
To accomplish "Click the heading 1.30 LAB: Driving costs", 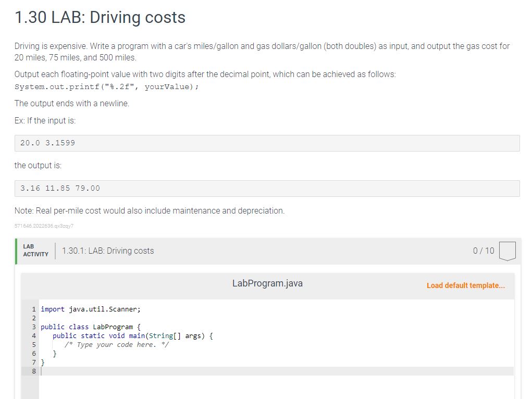I will [x=100, y=17].
